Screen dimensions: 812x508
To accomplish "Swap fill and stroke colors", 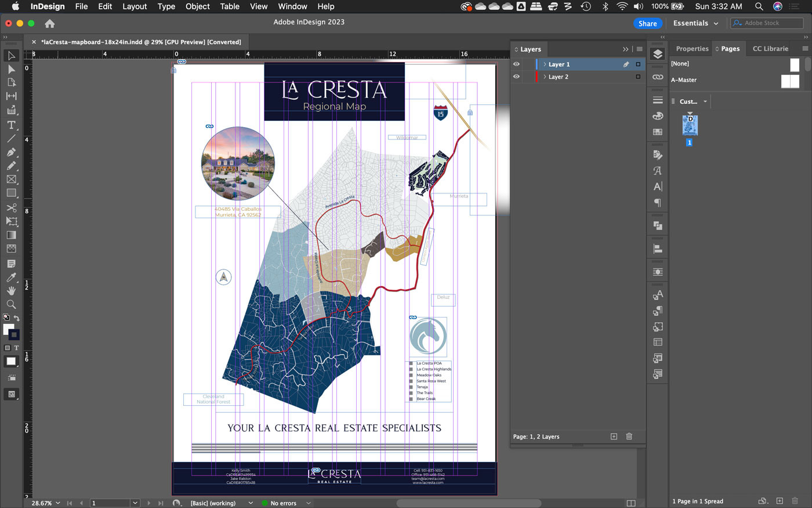I will tap(16, 318).
